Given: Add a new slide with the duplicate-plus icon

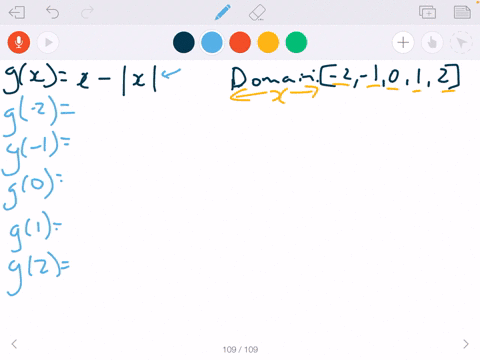Looking at the screenshot, I should (x=427, y=13).
